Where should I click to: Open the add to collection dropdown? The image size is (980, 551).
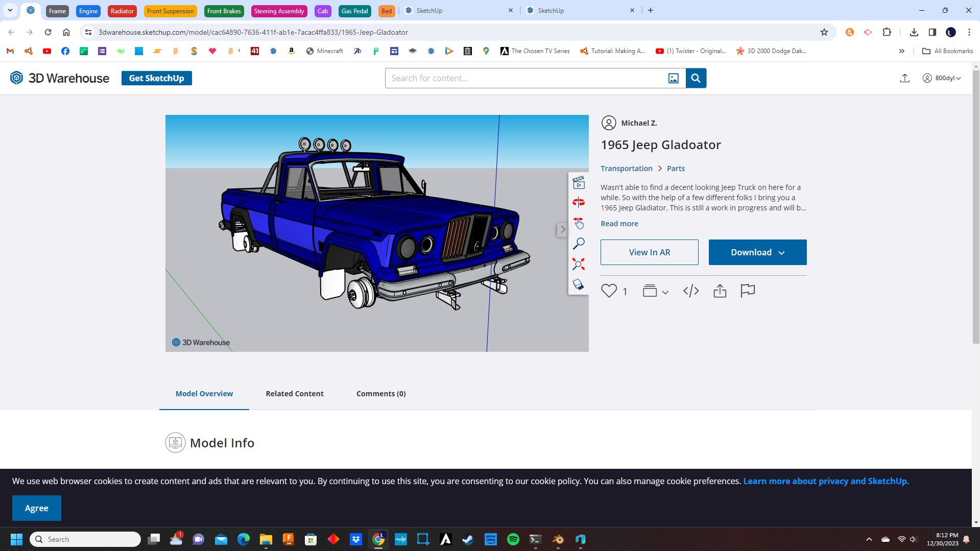pyautogui.click(x=655, y=291)
